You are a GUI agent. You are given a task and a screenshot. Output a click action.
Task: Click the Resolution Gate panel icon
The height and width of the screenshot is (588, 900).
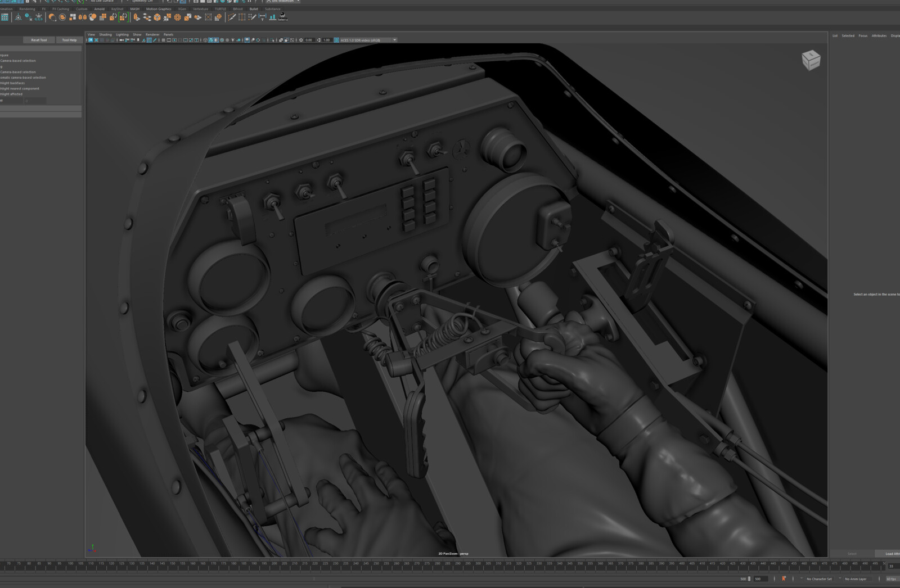point(174,40)
